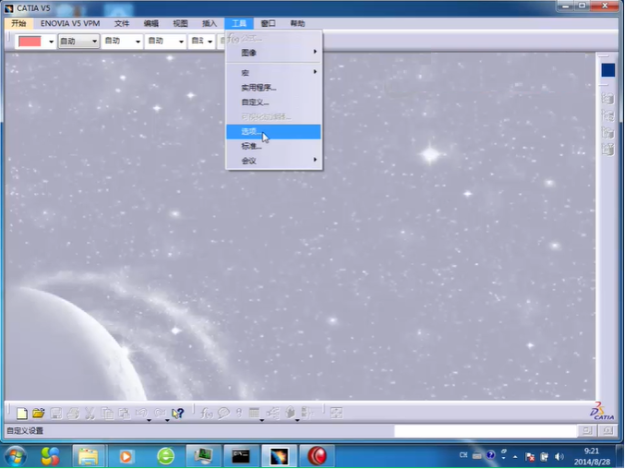Click the pink color swatch
This screenshot has height=469, width=625.
coord(30,41)
